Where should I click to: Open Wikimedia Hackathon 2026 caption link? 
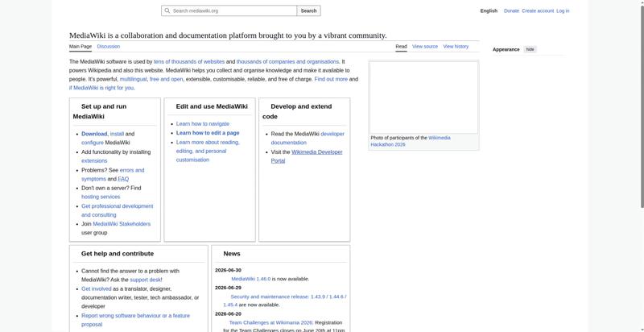tap(411, 141)
